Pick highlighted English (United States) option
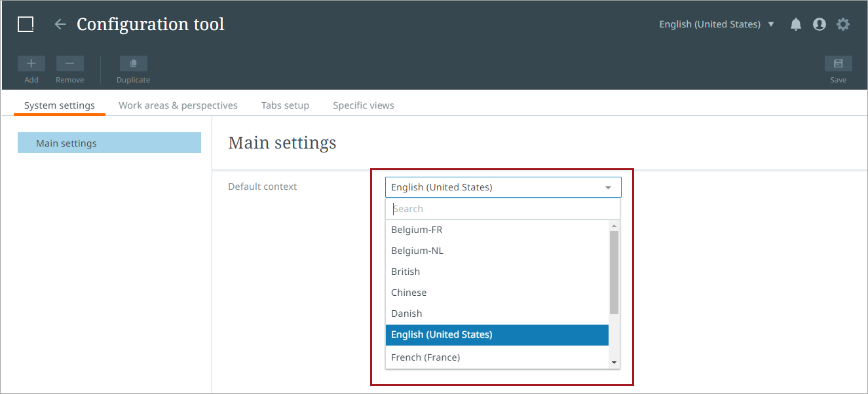The width and height of the screenshot is (868, 394). pos(497,334)
